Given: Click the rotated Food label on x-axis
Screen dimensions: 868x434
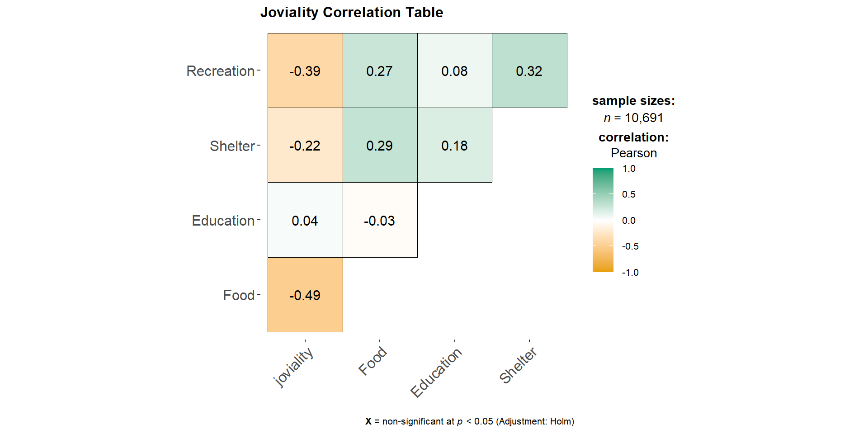Looking at the screenshot, I should (x=373, y=361).
